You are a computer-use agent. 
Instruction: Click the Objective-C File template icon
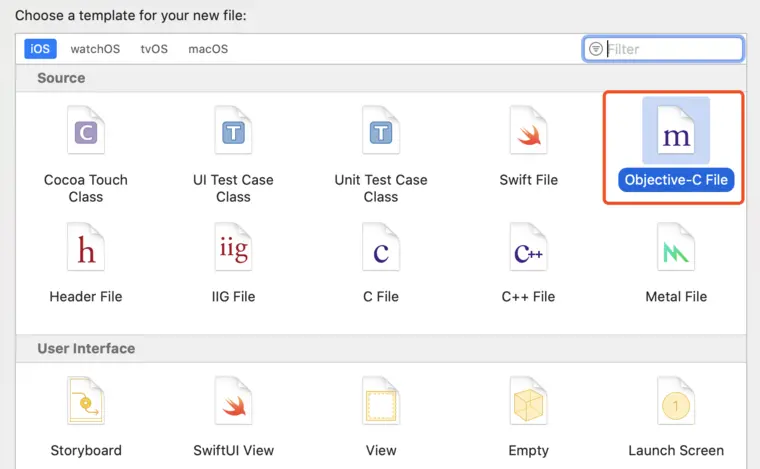[676, 133]
